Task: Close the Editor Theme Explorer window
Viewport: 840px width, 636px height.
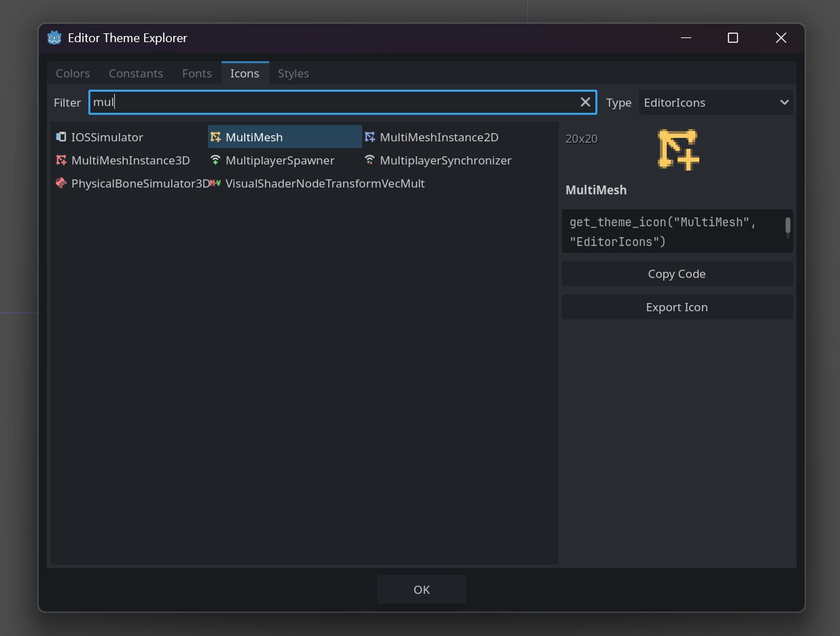Action: 781,38
